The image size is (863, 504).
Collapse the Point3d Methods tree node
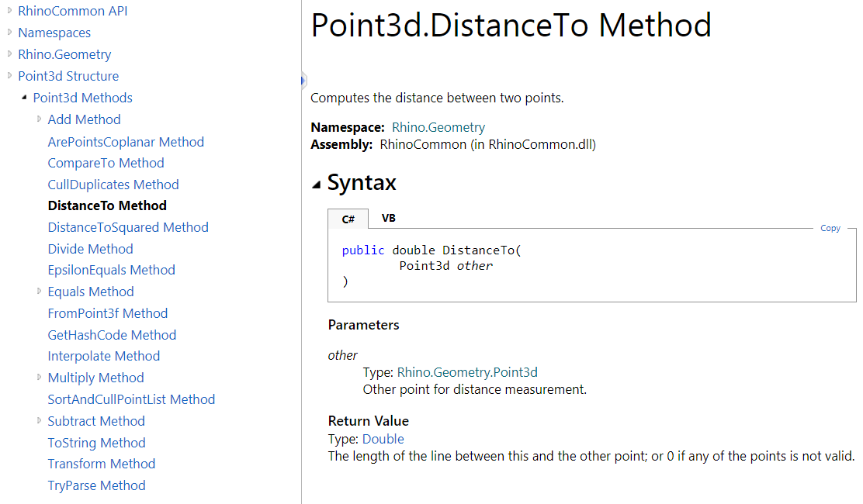[25, 97]
